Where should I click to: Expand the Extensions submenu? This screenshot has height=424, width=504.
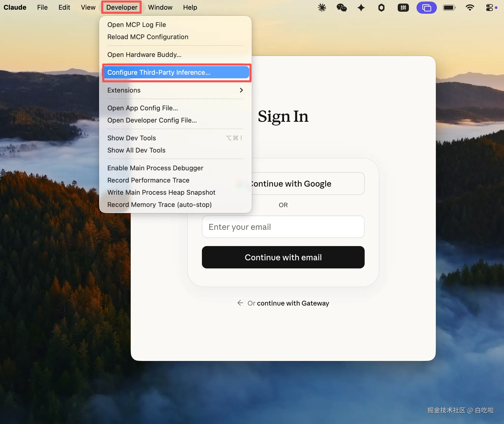[x=175, y=90]
